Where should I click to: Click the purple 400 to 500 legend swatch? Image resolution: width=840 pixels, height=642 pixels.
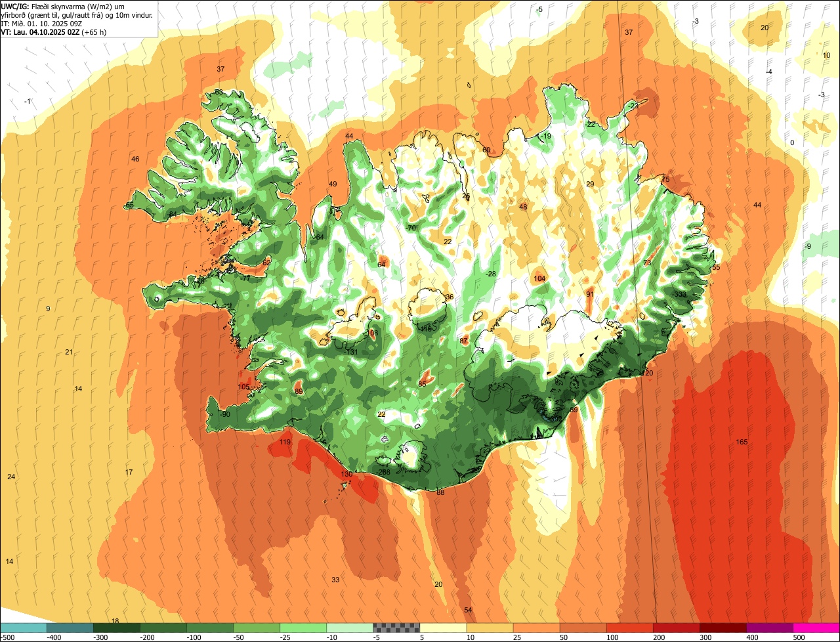coord(768,628)
